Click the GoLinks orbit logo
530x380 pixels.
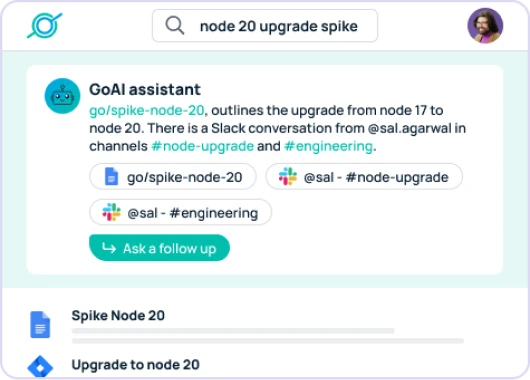(x=45, y=25)
